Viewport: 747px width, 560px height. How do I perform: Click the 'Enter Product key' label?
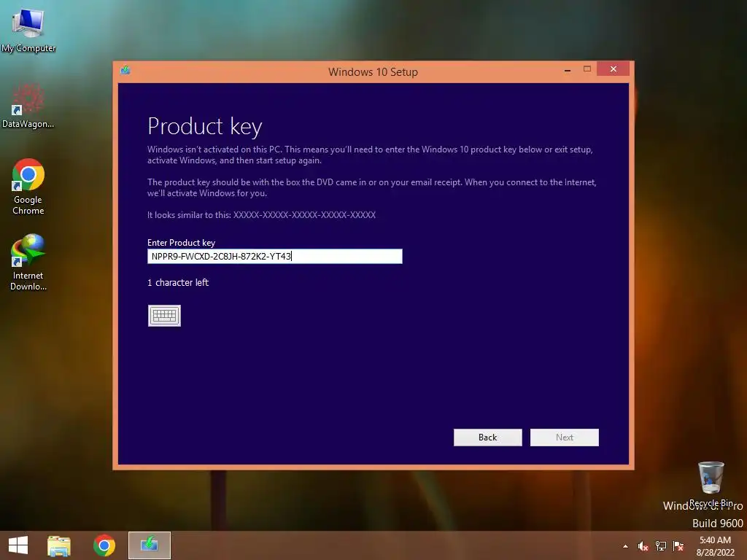tap(181, 242)
